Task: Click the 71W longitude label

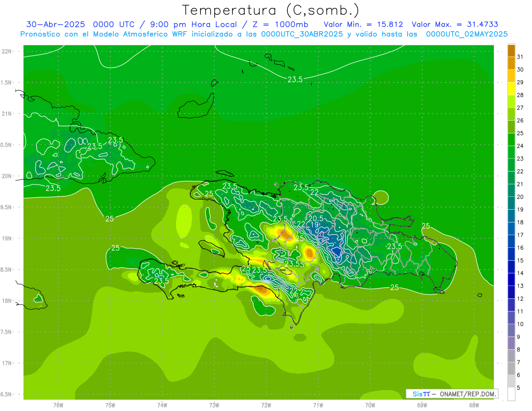Action: pyautogui.click(x=318, y=405)
